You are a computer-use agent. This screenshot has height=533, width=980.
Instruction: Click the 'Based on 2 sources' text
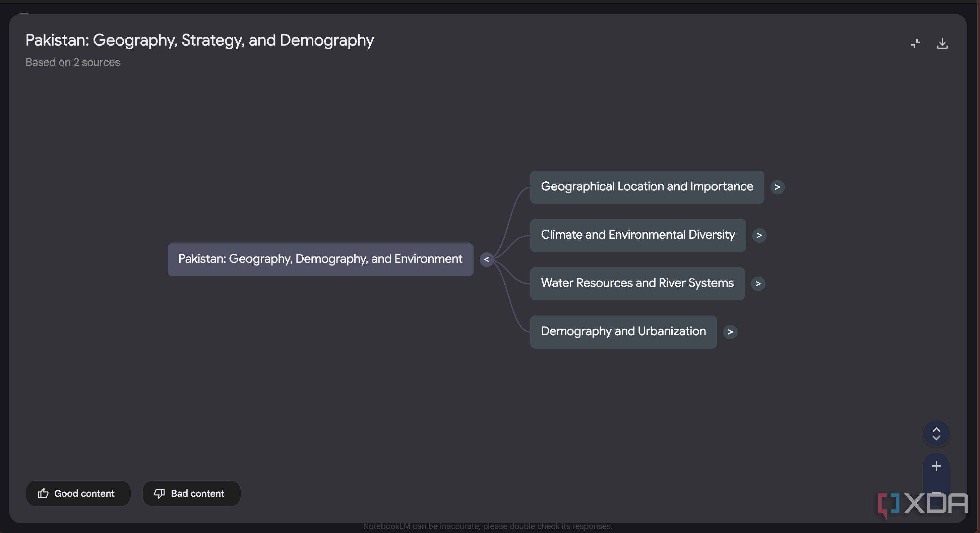[x=73, y=62]
